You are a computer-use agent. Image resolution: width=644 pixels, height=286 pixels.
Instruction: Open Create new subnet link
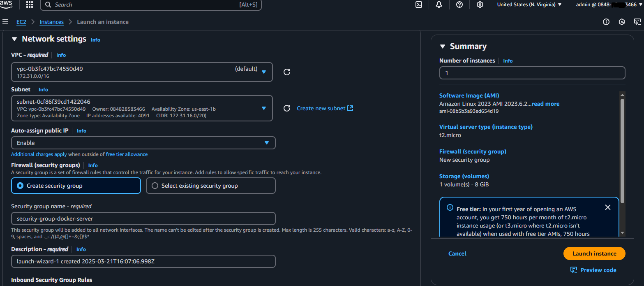[325, 108]
